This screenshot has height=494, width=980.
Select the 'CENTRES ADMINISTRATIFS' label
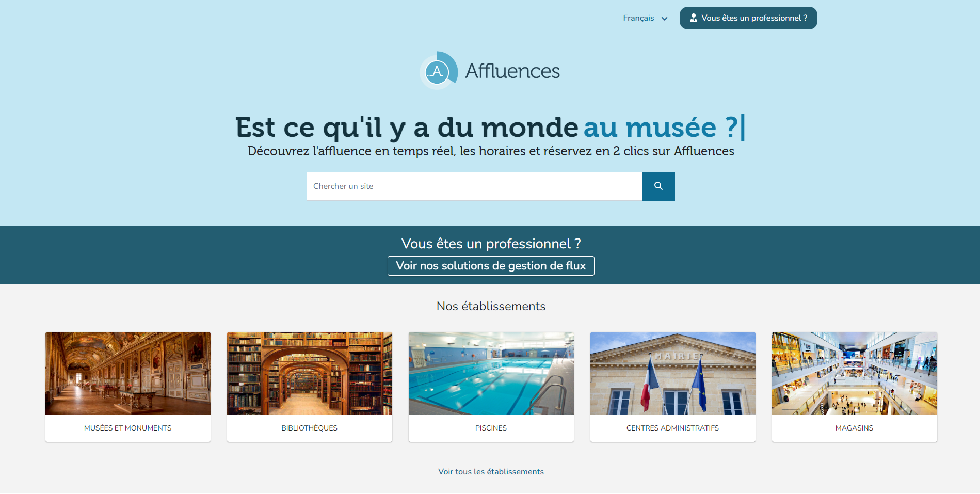click(673, 428)
